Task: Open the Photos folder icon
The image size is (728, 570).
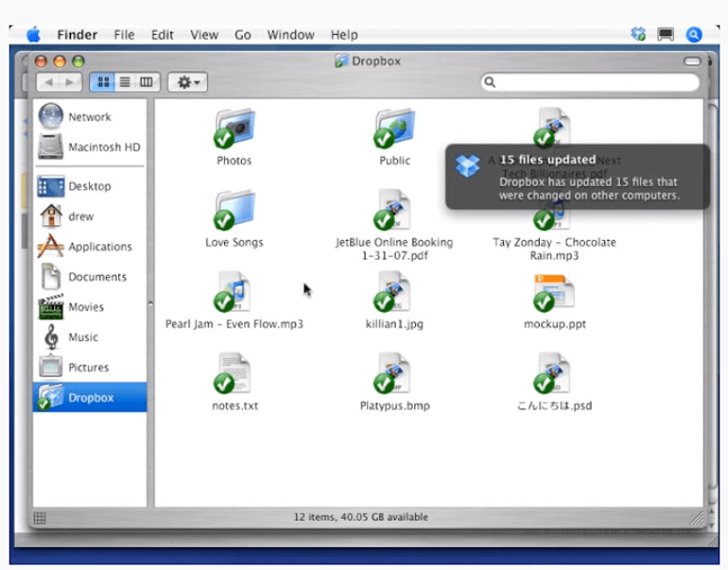Action: pyautogui.click(x=234, y=129)
